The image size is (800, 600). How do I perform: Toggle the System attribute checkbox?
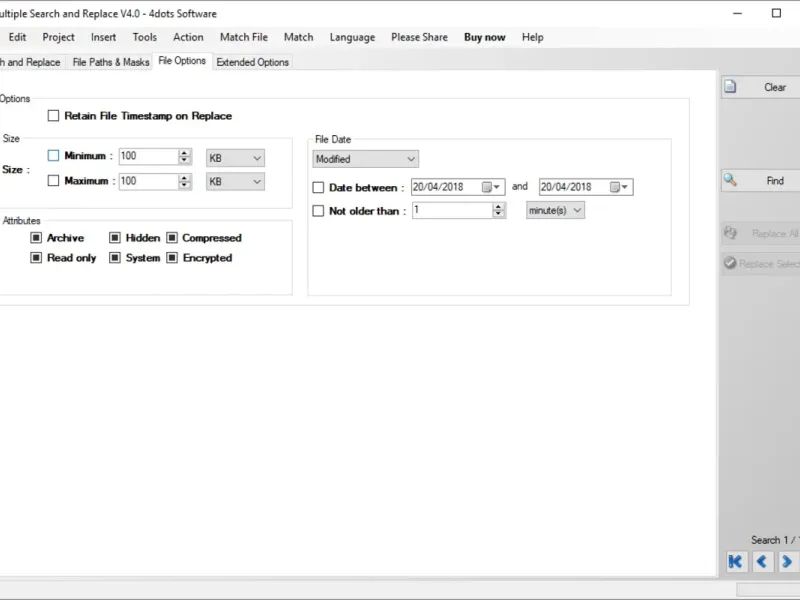point(115,258)
